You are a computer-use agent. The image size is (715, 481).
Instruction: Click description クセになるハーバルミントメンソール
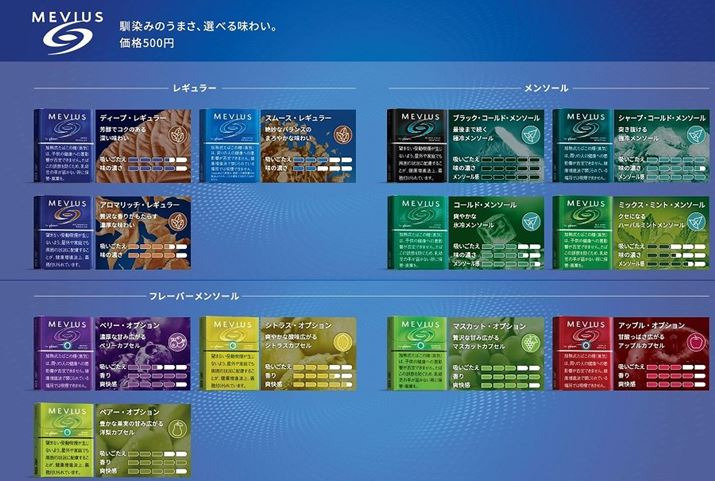tap(651, 221)
